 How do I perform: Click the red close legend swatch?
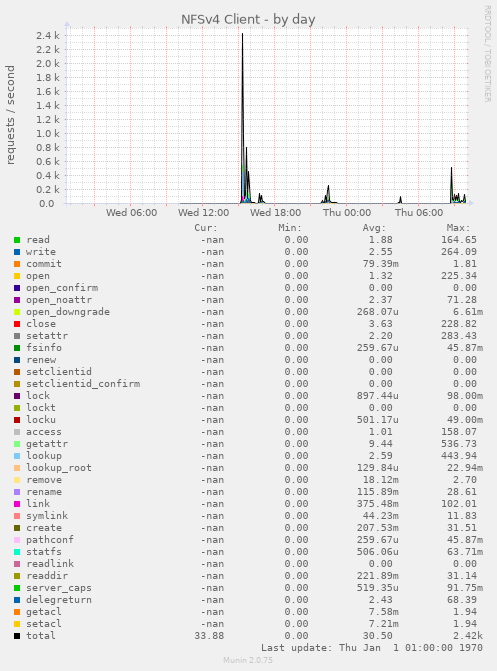point(17,324)
